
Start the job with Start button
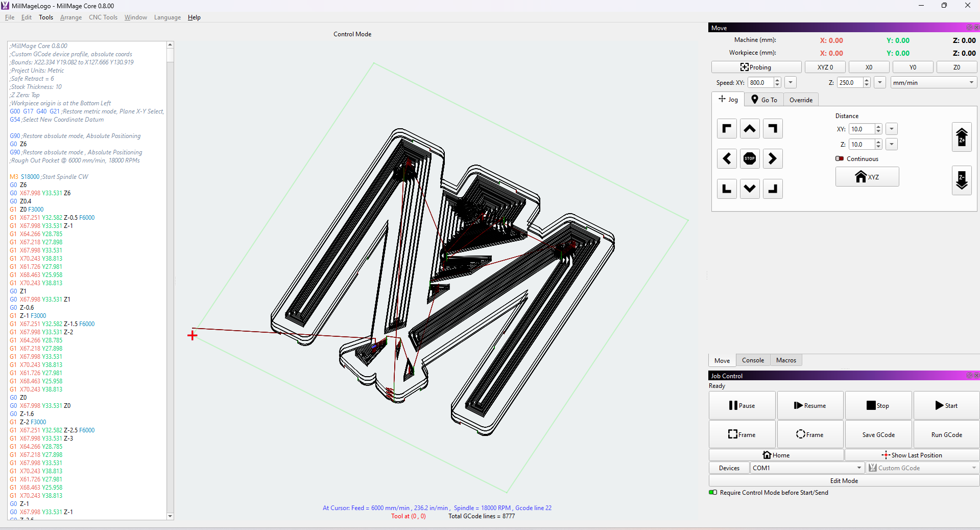(946, 406)
